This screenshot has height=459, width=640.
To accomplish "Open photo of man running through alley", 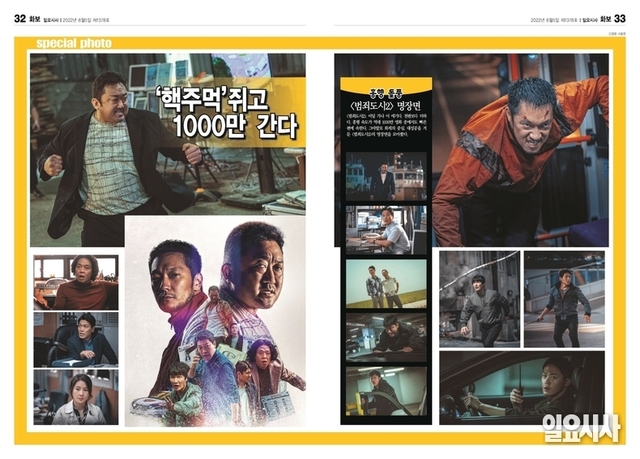I will pos(480,299).
